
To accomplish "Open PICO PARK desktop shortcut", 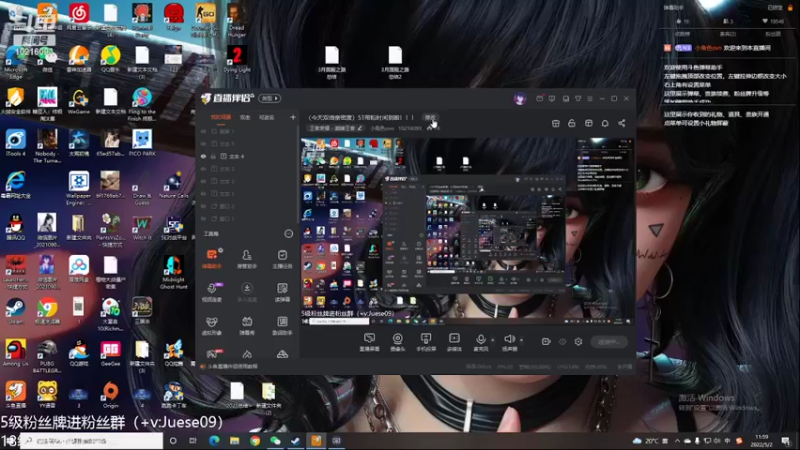I will pos(142,143).
